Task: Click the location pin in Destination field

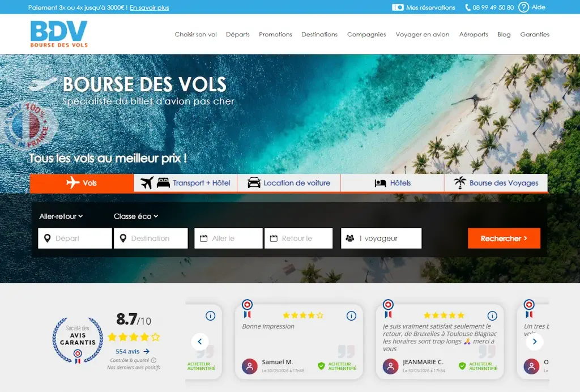Action: coord(123,238)
